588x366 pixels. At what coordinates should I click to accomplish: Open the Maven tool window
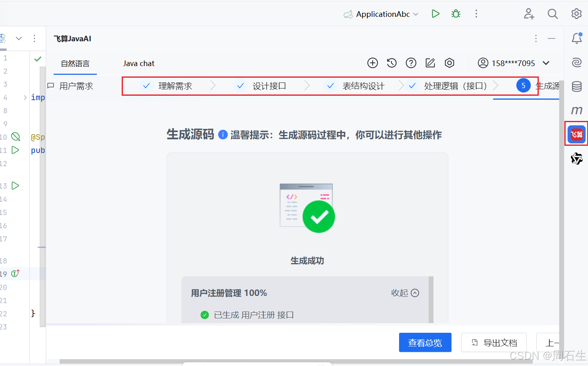577,110
